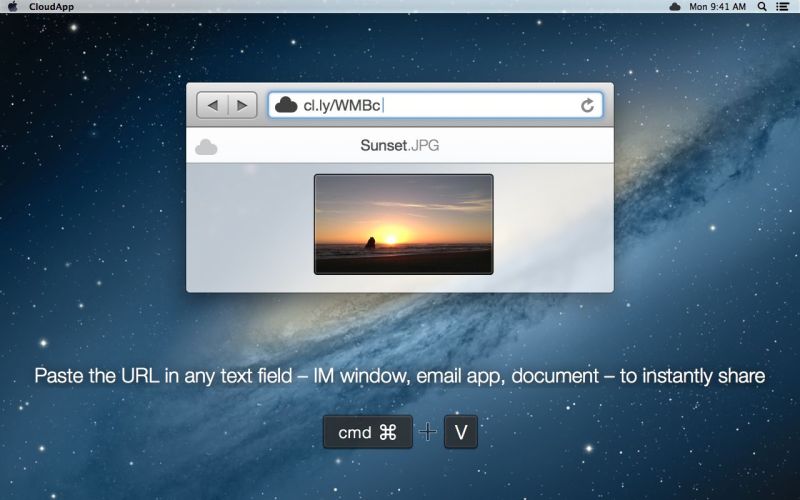Open the Apple menu
This screenshot has height=500, width=800.
point(12,6)
